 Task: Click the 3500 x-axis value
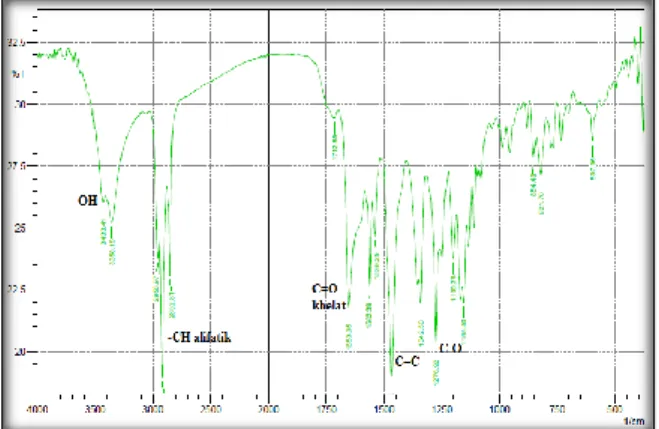pyautogui.click(x=95, y=409)
